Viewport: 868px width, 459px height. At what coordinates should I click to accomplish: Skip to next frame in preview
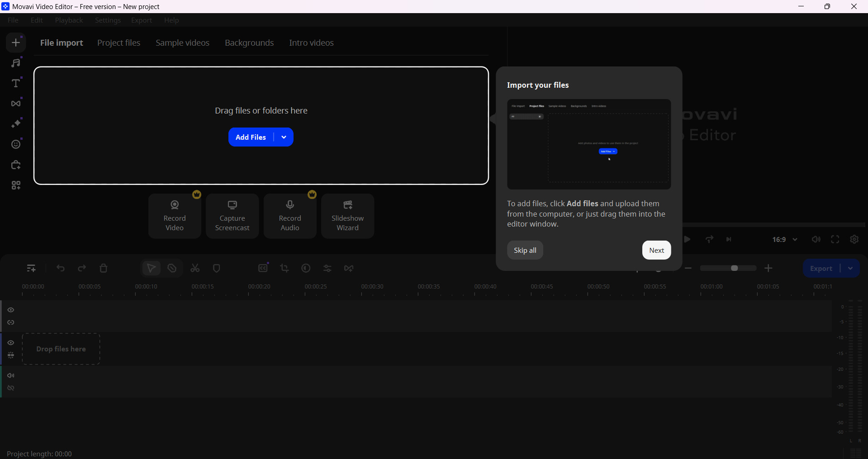(729, 240)
